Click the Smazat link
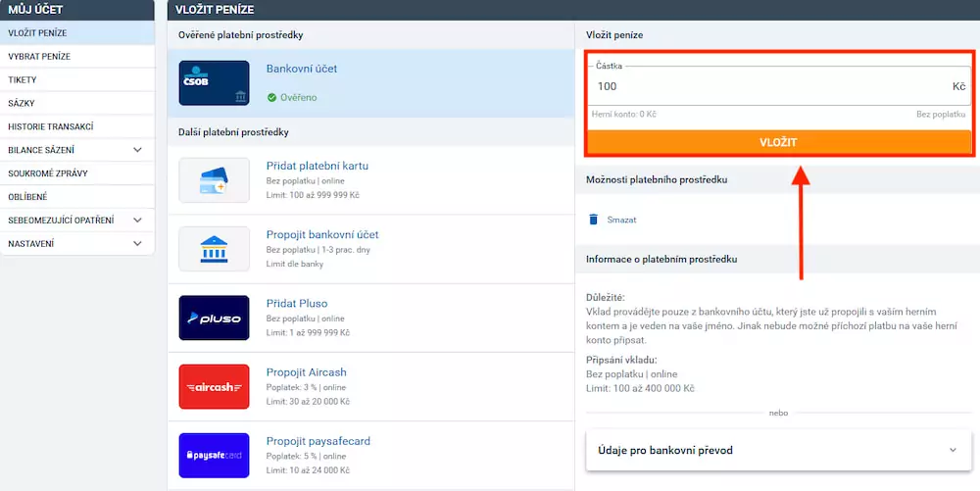This screenshot has width=980, height=491. (622, 220)
